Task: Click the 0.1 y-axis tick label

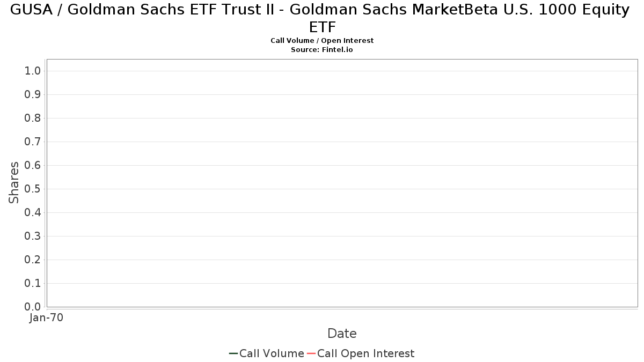Action: click(33, 283)
